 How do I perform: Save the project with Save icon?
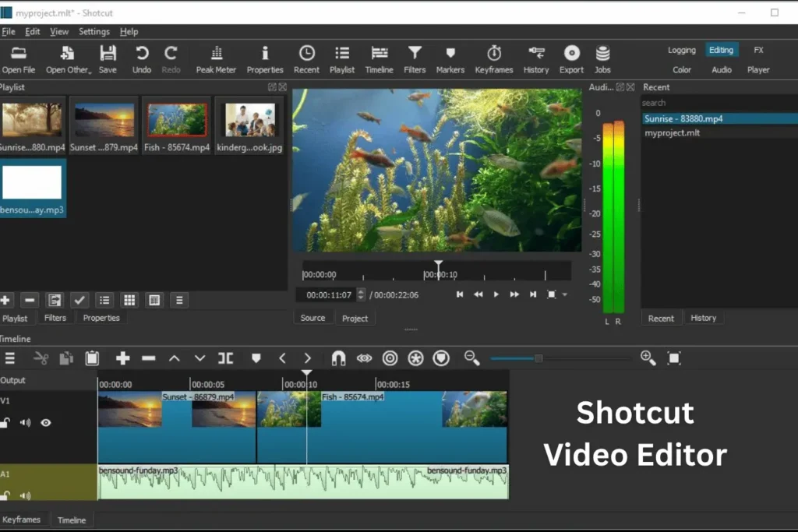(x=108, y=59)
